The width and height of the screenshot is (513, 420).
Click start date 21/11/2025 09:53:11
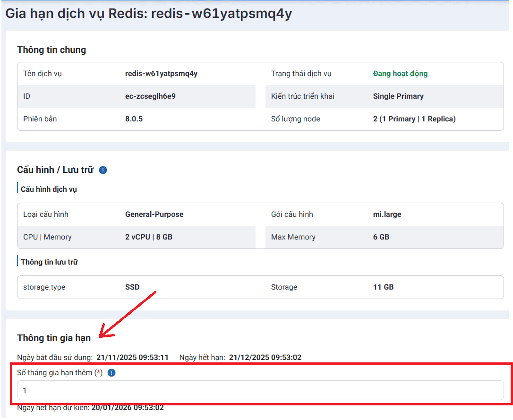(x=132, y=358)
